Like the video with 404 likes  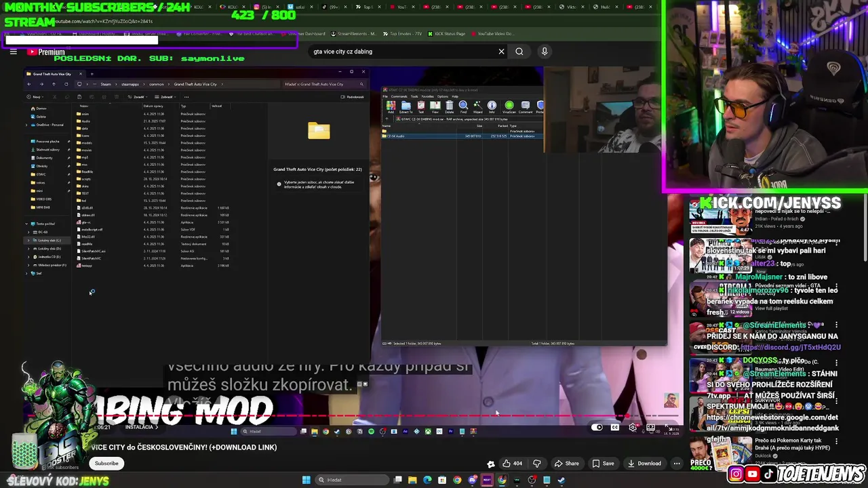tap(512, 464)
